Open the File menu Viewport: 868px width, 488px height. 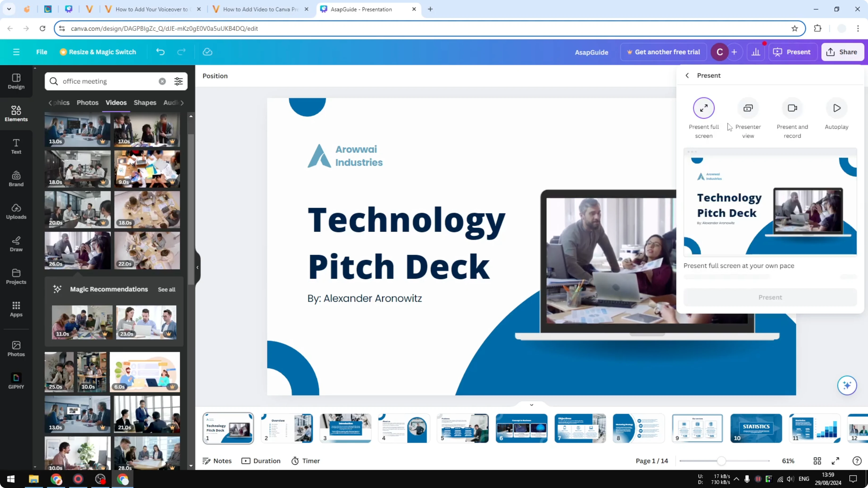pos(42,52)
